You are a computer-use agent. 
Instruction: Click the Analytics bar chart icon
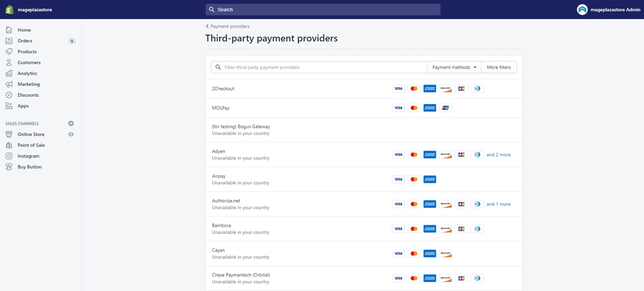pyautogui.click(x=9, y=73)
